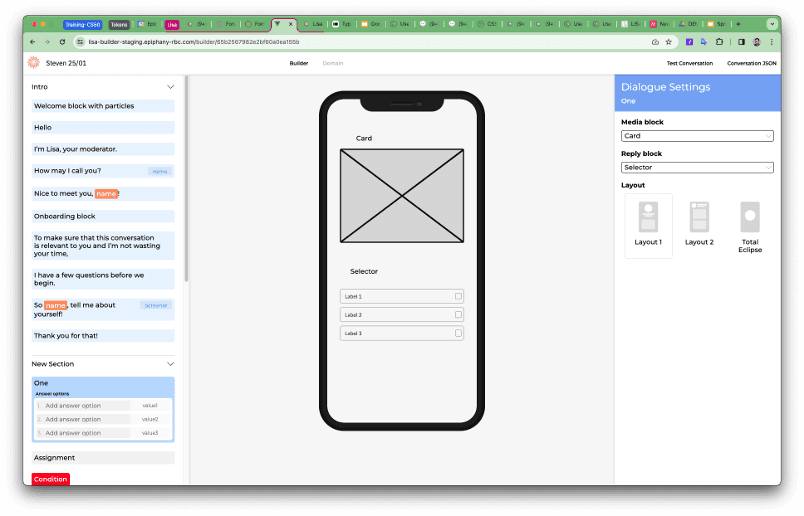Image resolution: width=804 pixels, height=516 pixels.
Task: Click the value3 input field
Action: pos(150,433)
